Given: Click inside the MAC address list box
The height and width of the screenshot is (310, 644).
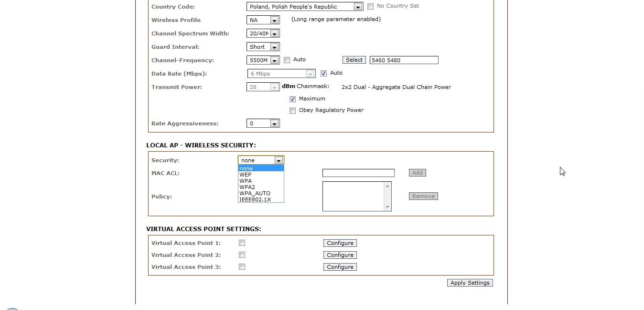Looking at the screenshot, I should point(354,196).
